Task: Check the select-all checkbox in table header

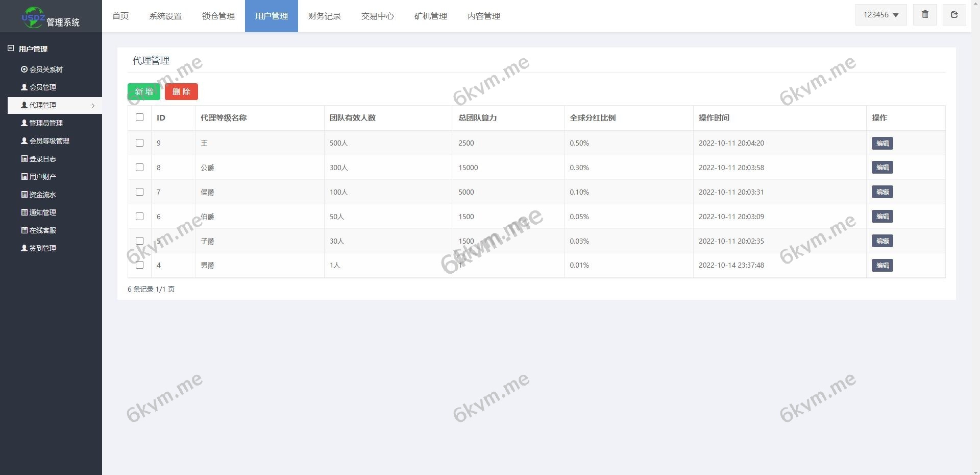Action: pyautogui.click(x=140, y=117)
